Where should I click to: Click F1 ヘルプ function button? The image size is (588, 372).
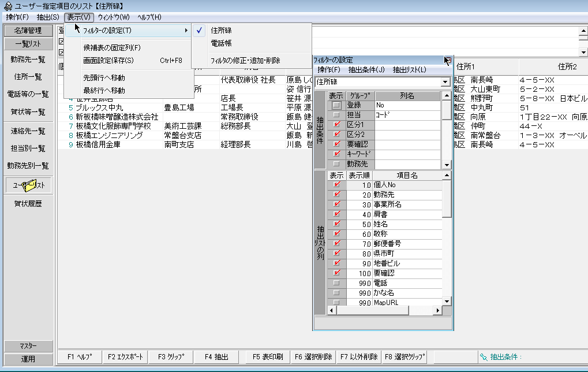[x=80, y=357]
